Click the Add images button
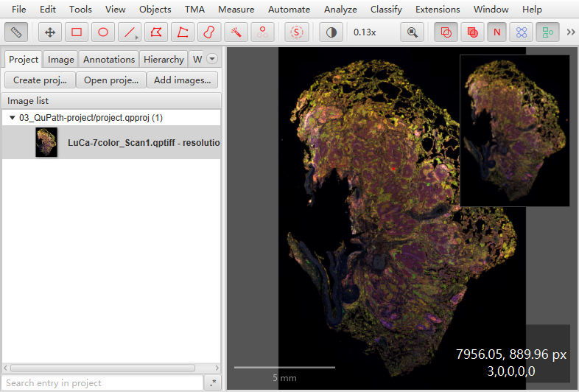The image size is (579, 392). 183,80
